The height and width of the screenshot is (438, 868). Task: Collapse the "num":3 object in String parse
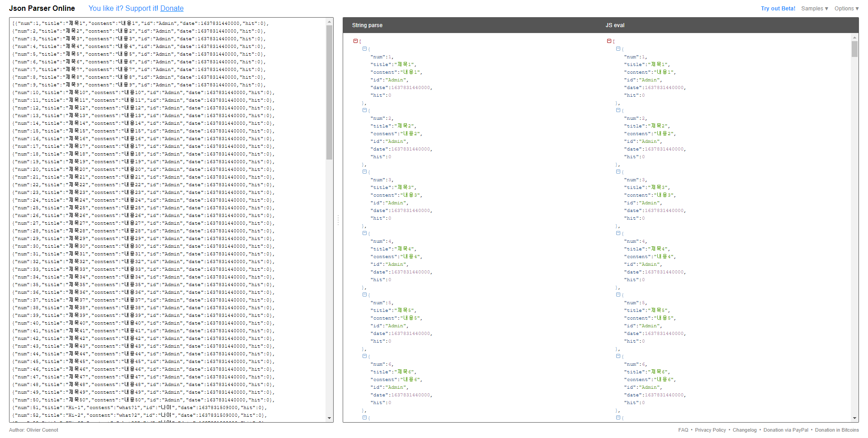[364, 172]
